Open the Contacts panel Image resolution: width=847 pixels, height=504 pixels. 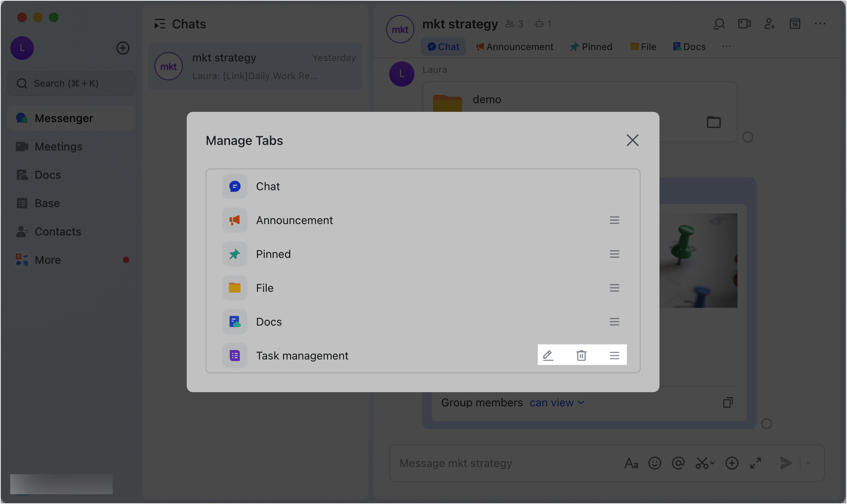(58, 232)
